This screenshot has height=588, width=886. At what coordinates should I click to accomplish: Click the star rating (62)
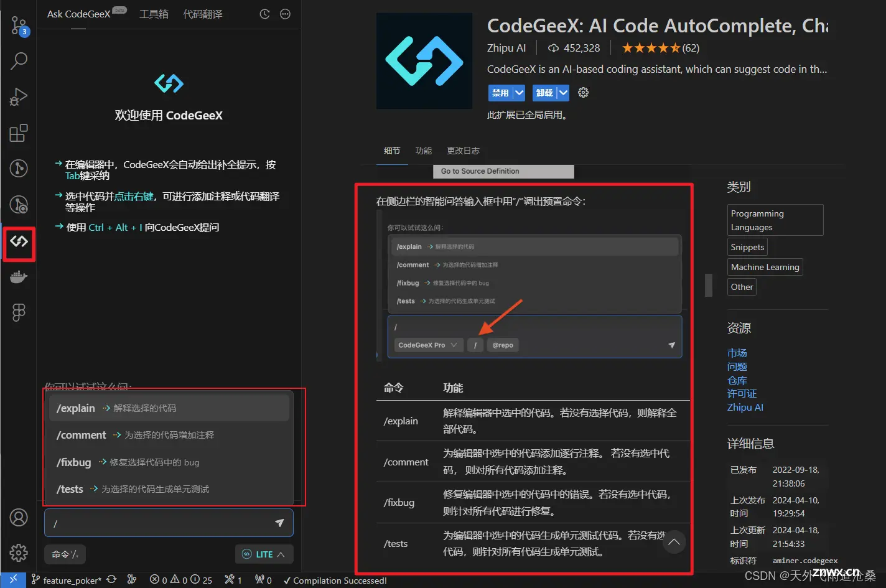[660, 48]
